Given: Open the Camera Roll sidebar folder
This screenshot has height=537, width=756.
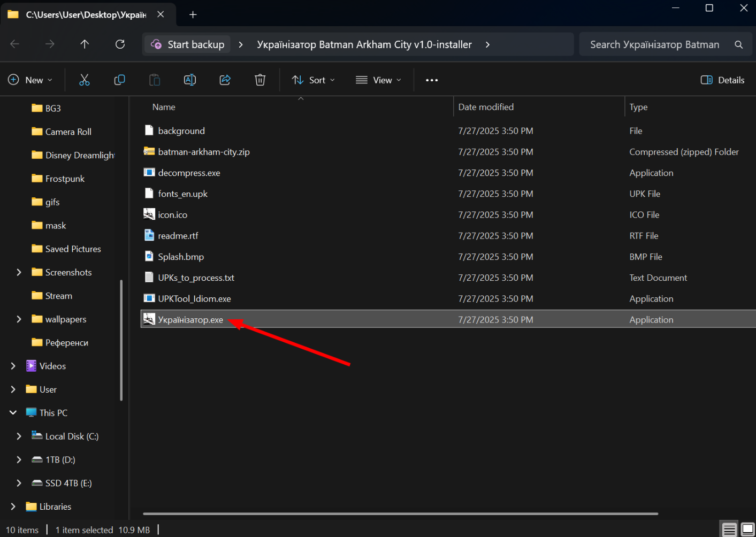Looking at the screenshot, I should [62, 132].
